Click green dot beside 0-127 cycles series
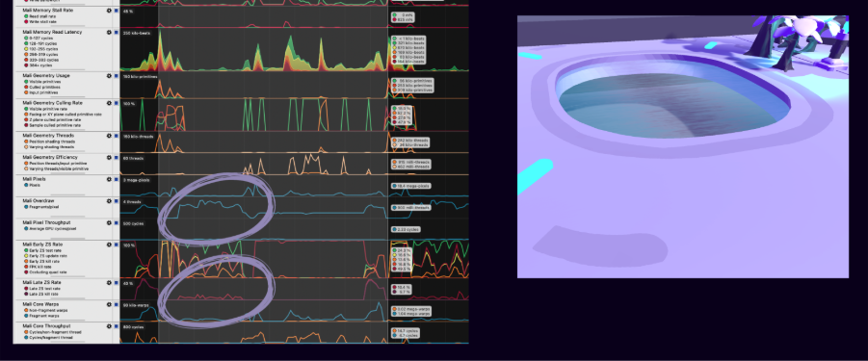Viewport: 868px width, 361px height. [x=26, y=39]
